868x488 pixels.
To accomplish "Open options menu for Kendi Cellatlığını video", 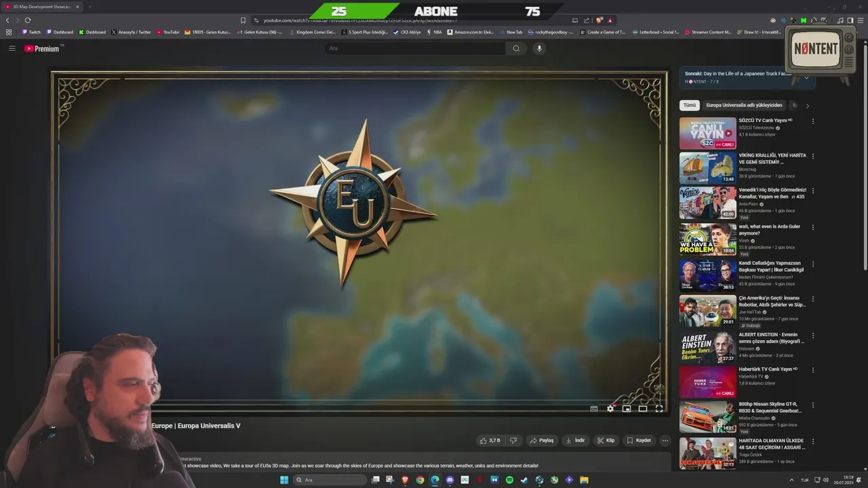I will click(x=813, y=264).
